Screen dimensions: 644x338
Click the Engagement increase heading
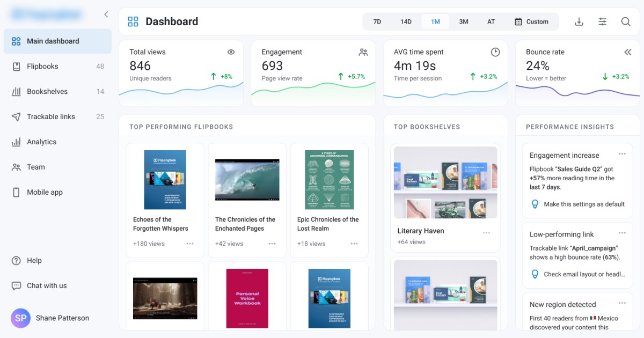pos(564,156)
